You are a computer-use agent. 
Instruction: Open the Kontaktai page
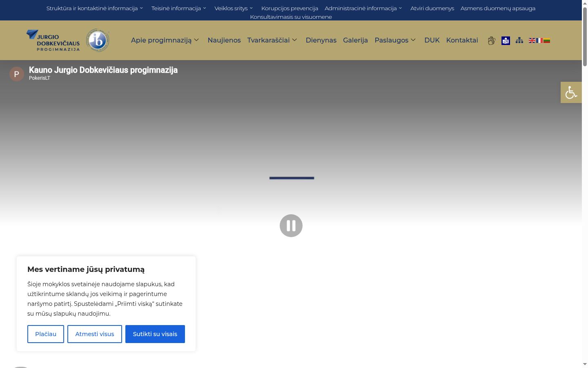(462, 40)
